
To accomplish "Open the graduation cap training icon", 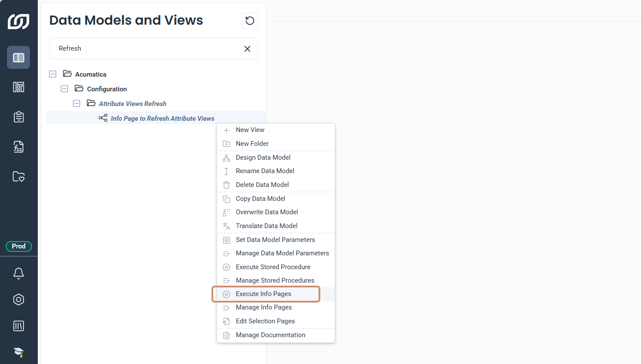I will [19, 352].
